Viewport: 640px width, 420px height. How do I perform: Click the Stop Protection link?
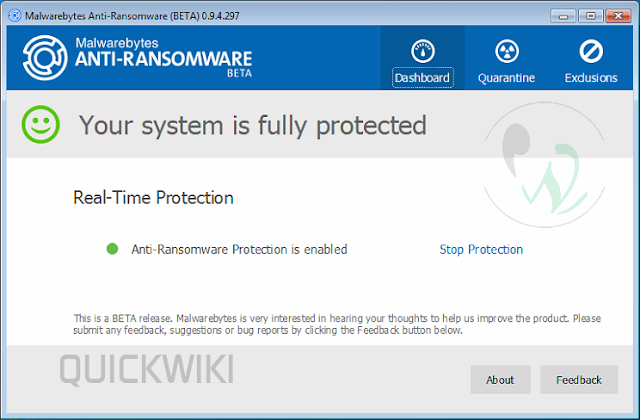pyautogui.click(x=481, y=249)
